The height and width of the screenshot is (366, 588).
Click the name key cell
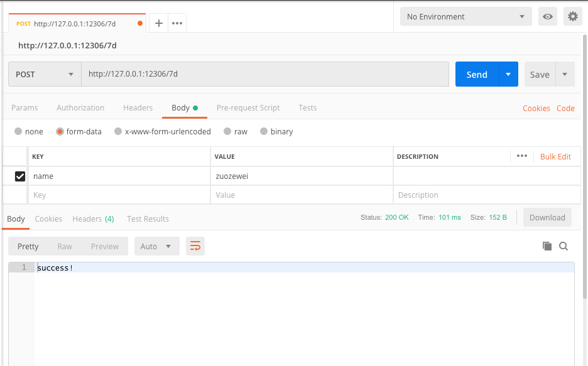pyautogui.click(x=119, y=176)
